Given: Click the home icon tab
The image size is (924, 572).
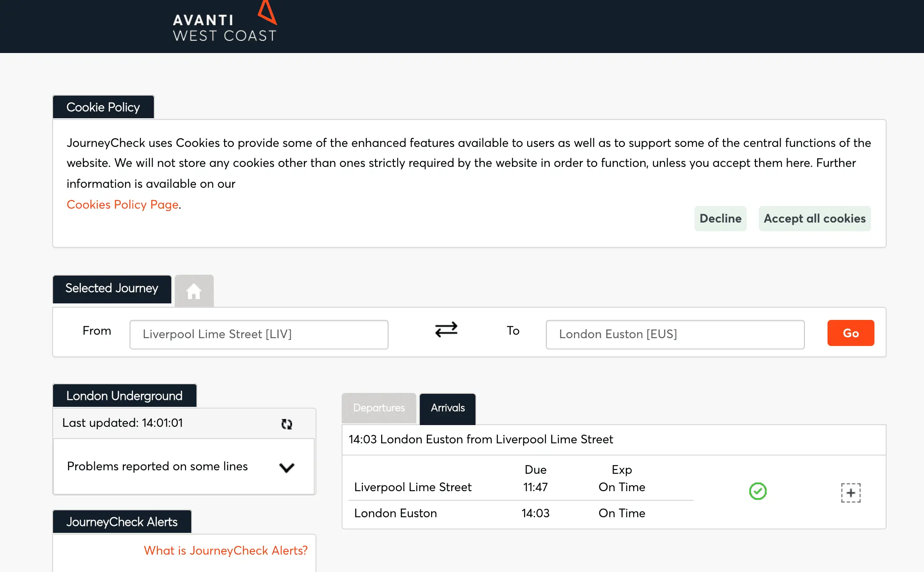Looking at the screenshot, I should [194, 291].
